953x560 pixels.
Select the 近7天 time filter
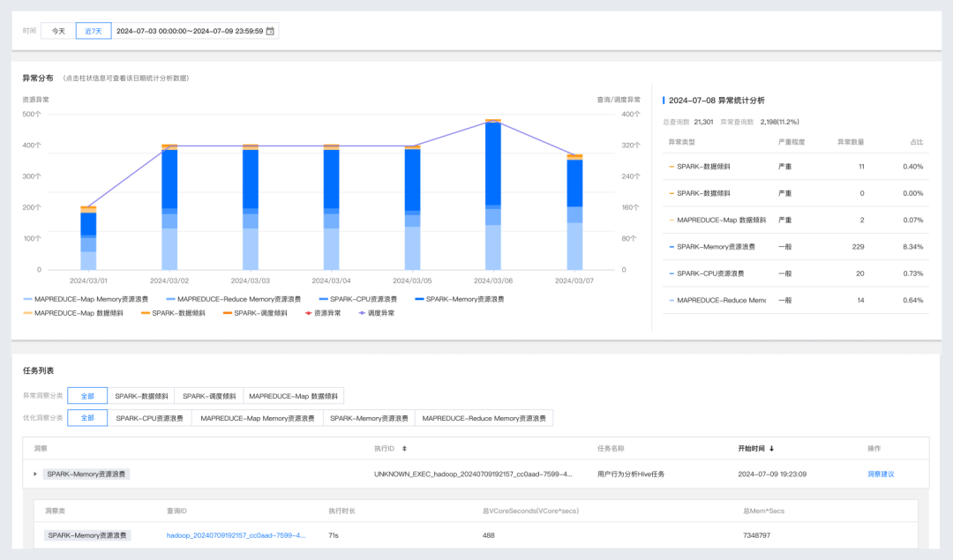click(x=94, y=31)
